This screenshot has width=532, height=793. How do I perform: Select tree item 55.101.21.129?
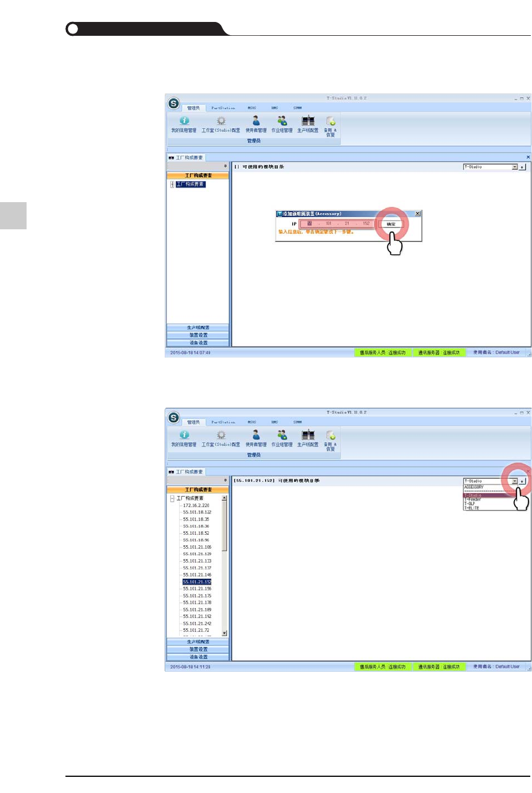[x=197, y=554]
